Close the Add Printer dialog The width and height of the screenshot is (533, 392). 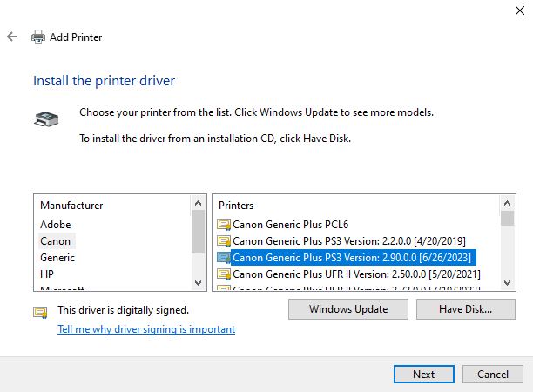point(520,10)
